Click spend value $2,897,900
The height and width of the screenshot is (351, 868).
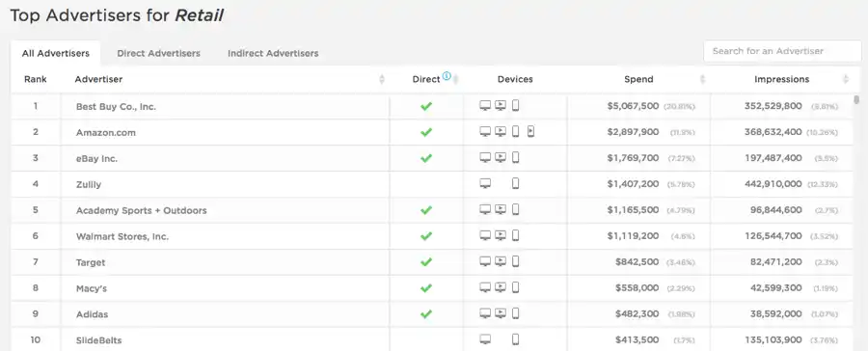(x=633, y=132)
